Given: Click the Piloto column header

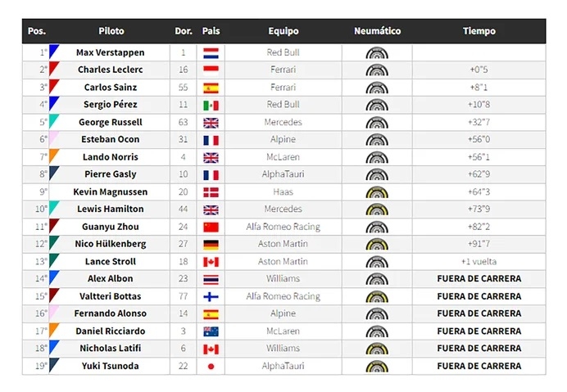Looking at the screenshot, I should [x=111, y=31].
